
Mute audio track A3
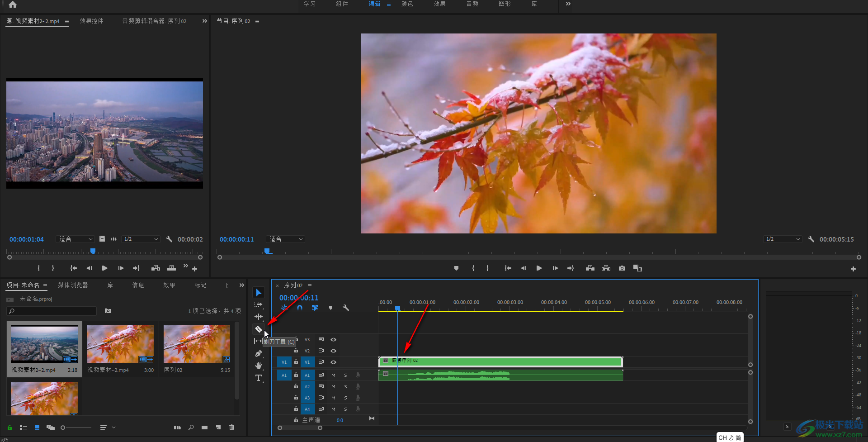pyautogui.click(x=333, y=398)
